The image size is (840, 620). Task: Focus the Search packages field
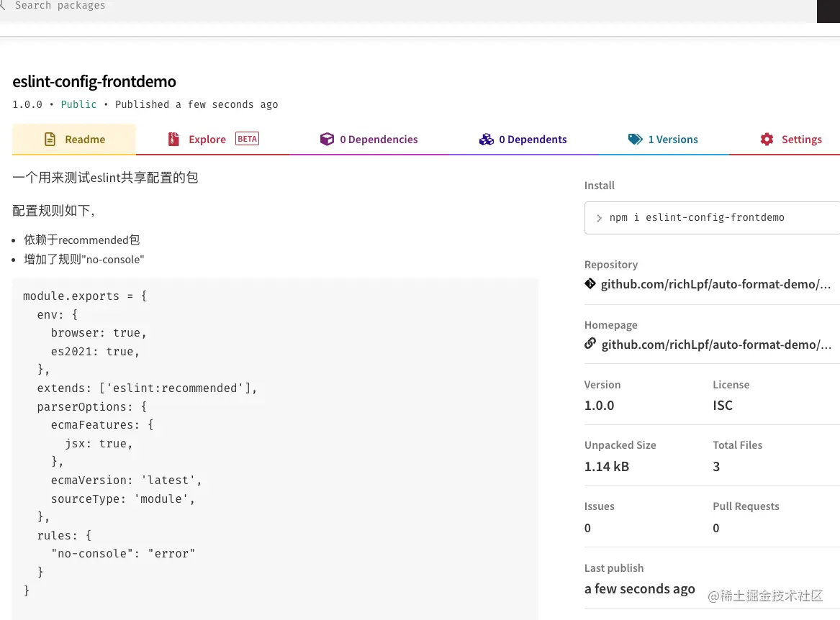click(x=407, y=6)
